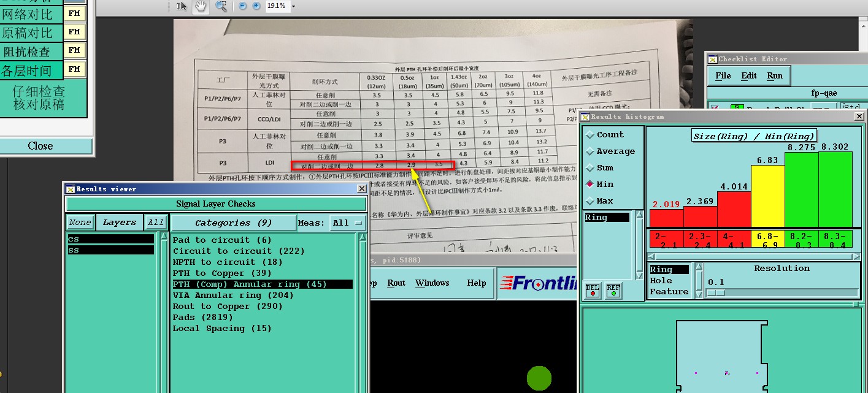Click FM box next to 阻抗检查
Viewport: 868px width, 393px height.
tap(74, 50)
